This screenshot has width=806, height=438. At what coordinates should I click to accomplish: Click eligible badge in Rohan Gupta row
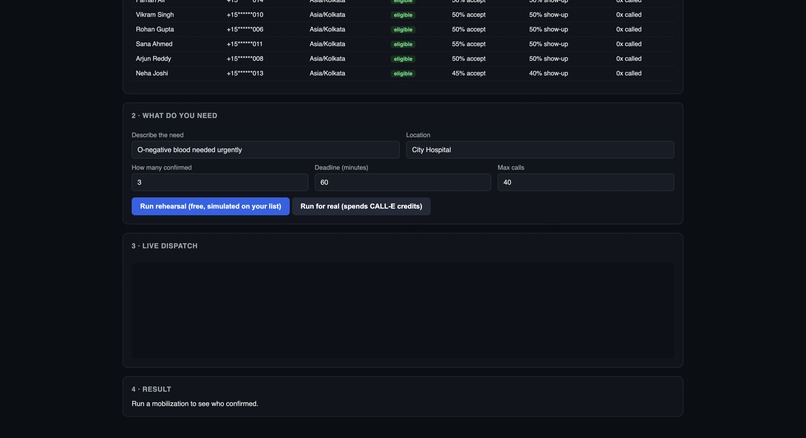pos(403,29)
